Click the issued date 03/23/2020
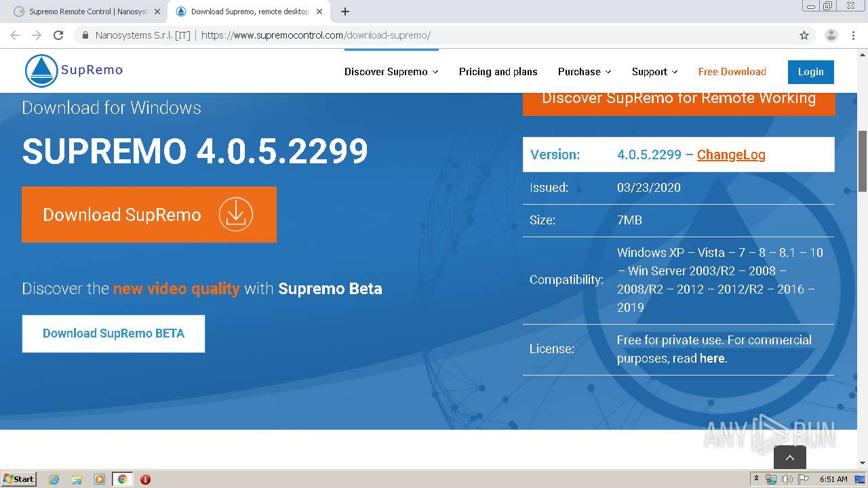 [649, 188]
